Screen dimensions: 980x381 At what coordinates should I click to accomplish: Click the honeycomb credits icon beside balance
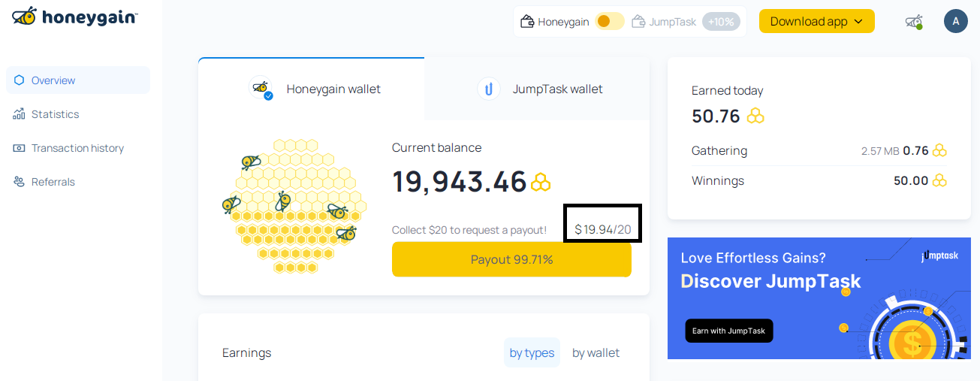541,182
